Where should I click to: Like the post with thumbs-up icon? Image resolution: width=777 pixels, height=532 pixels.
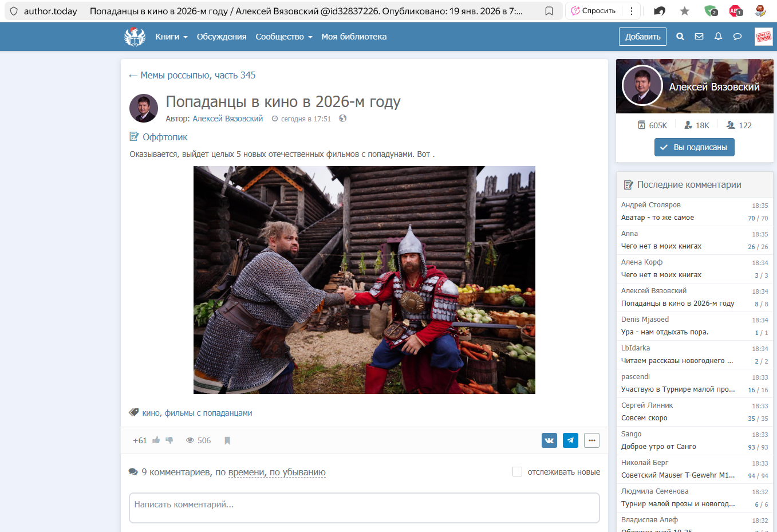click(156, 440)
